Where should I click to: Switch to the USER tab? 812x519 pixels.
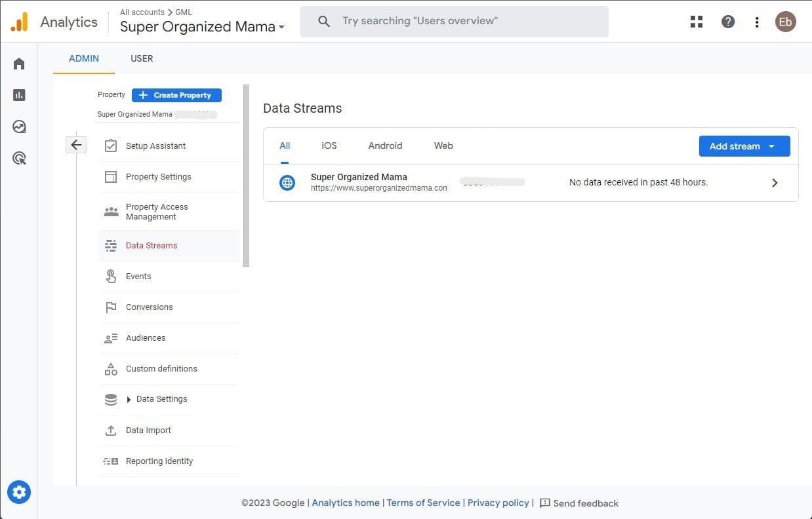pos(142,58)
